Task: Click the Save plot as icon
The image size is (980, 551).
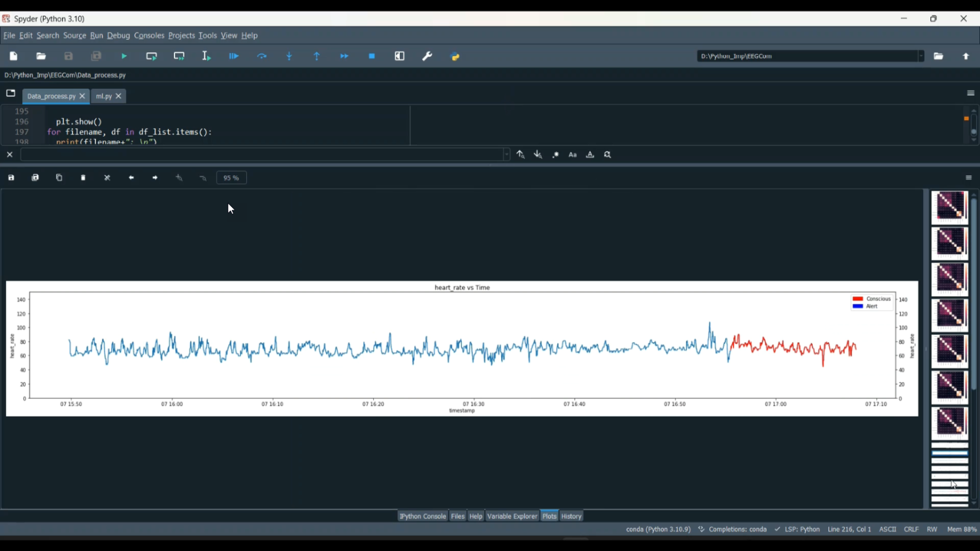Action: click(x=11, y=178)
